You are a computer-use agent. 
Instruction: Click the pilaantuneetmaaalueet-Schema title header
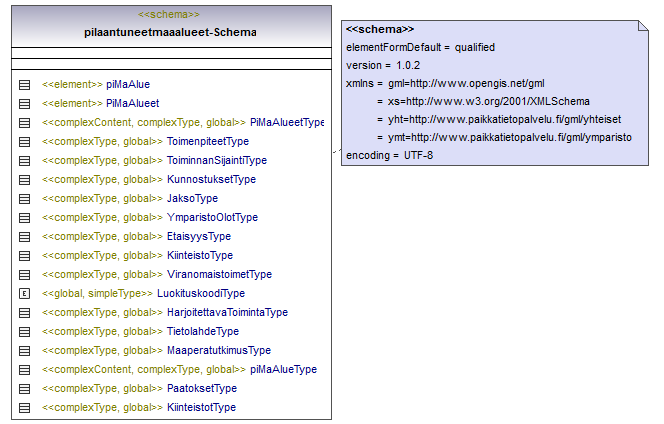click(x=170, y=32)
